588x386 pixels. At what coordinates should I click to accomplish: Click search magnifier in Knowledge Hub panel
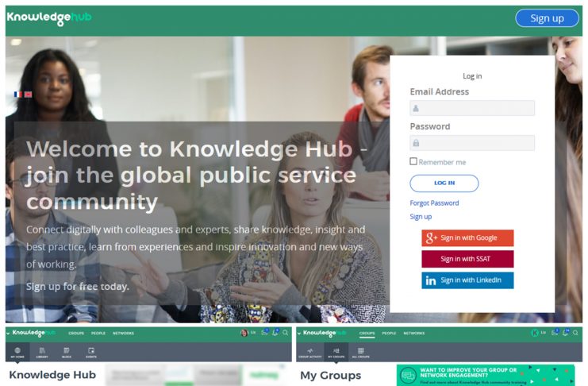286,333
